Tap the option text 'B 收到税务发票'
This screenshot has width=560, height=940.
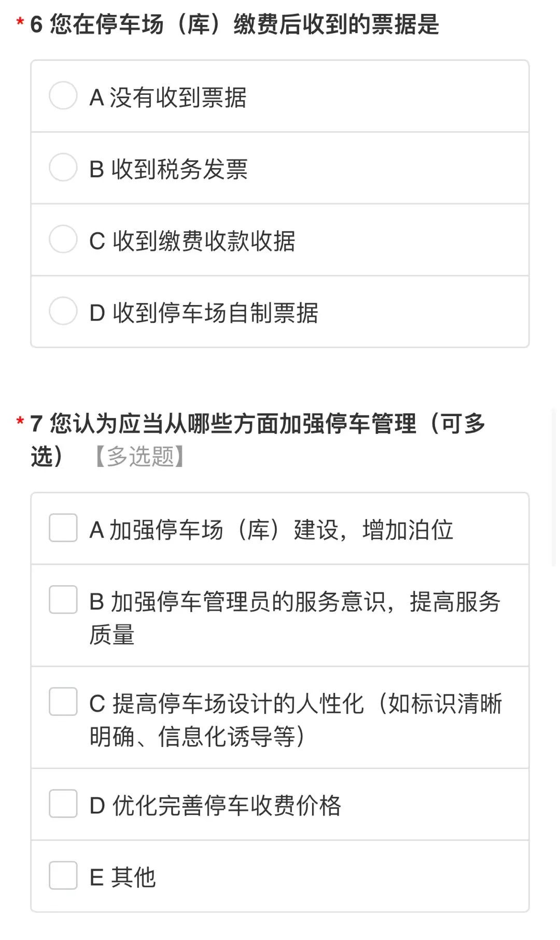pos(169,169)
